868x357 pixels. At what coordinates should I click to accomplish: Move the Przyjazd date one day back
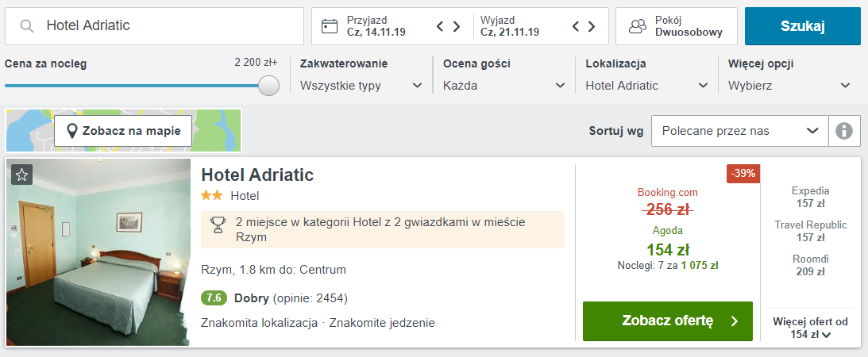[x=440, y=26]
